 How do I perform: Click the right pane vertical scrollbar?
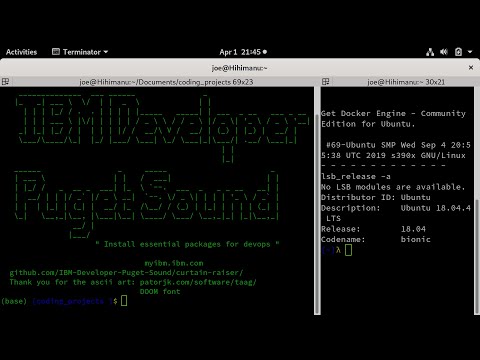coord(477,257)
